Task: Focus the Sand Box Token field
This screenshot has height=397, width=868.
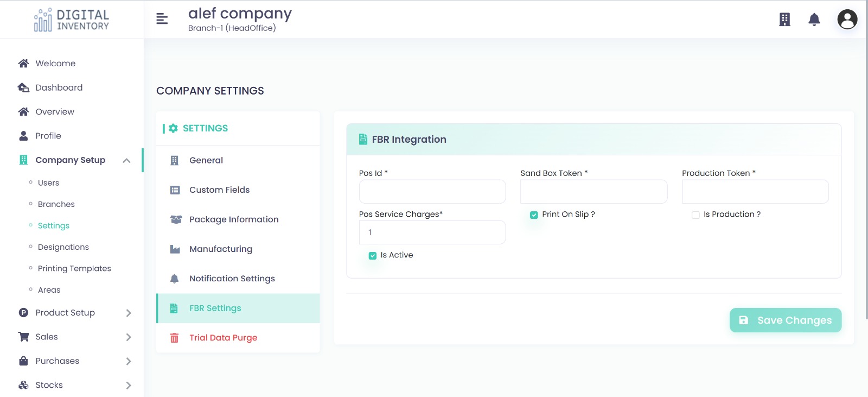Action: click(x=594, y=192)
